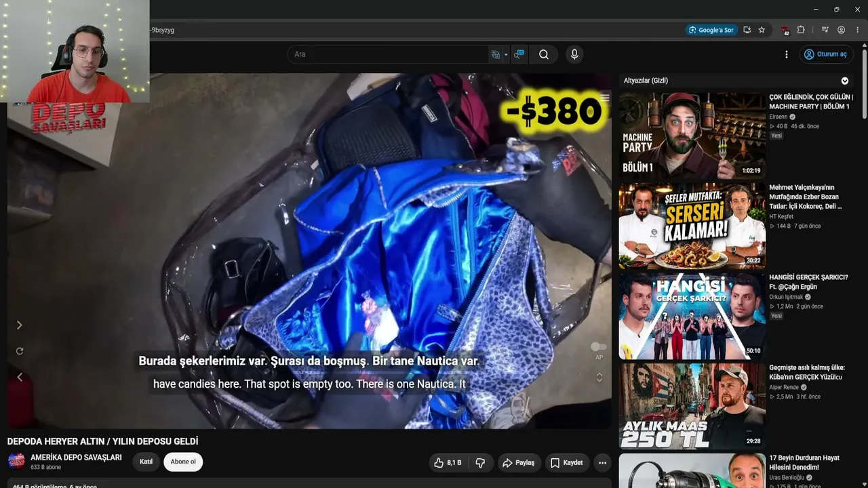Image resolution: width=868 pixels, height=488 pixels.
Task: Open the 'Altyazılar (Gizli)' panel header
Action: click(x=736, y=81)
